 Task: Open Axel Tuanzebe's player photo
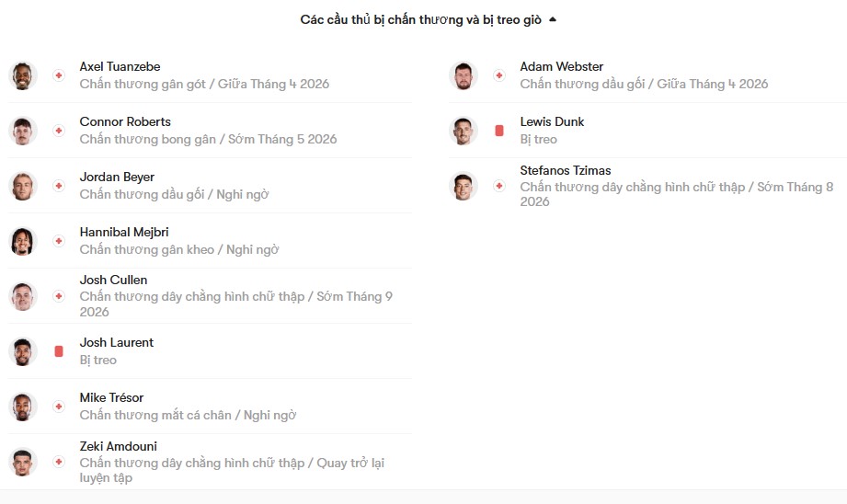coord(23,75)
